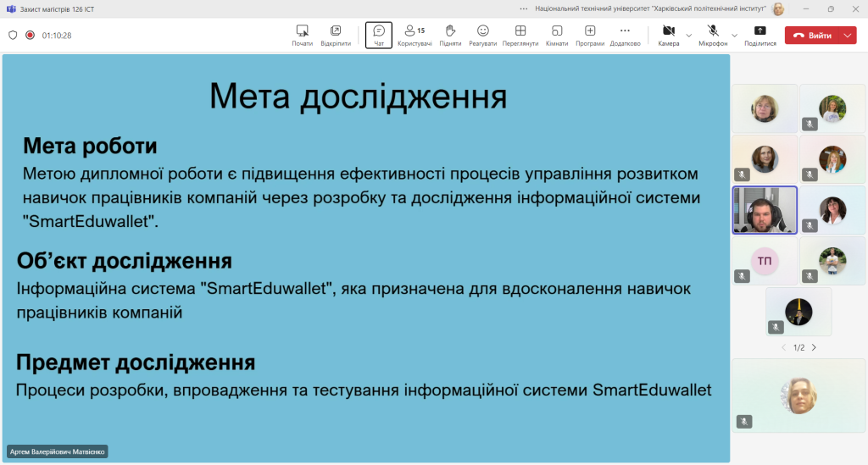Share screen with Поділитися
Viewport: 868px width, 465px height.
[x=760, y=36]
